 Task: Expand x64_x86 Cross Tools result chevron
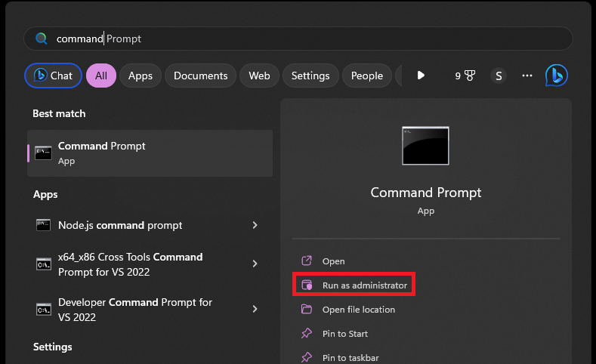click(255, 264)
